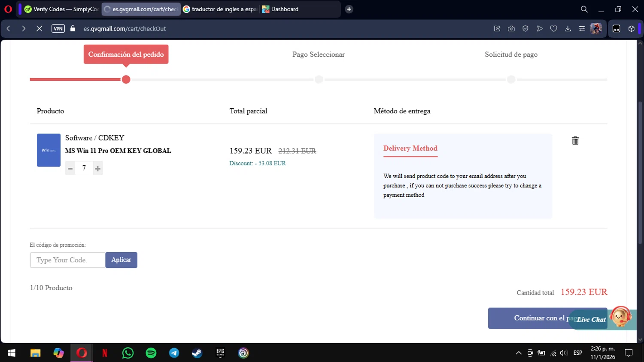Switch to the traductor de ingles tab

click(220, 9)
